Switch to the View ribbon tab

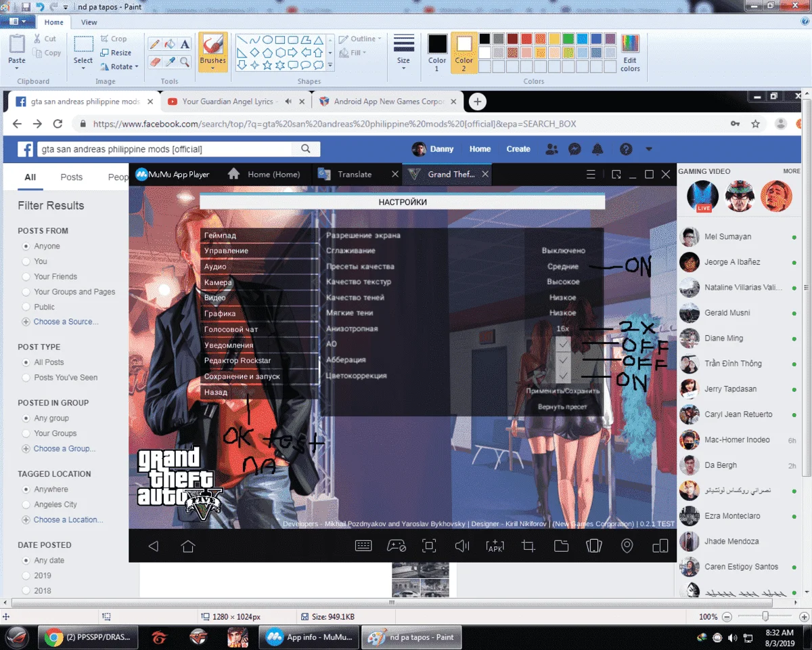coord(89,22)
